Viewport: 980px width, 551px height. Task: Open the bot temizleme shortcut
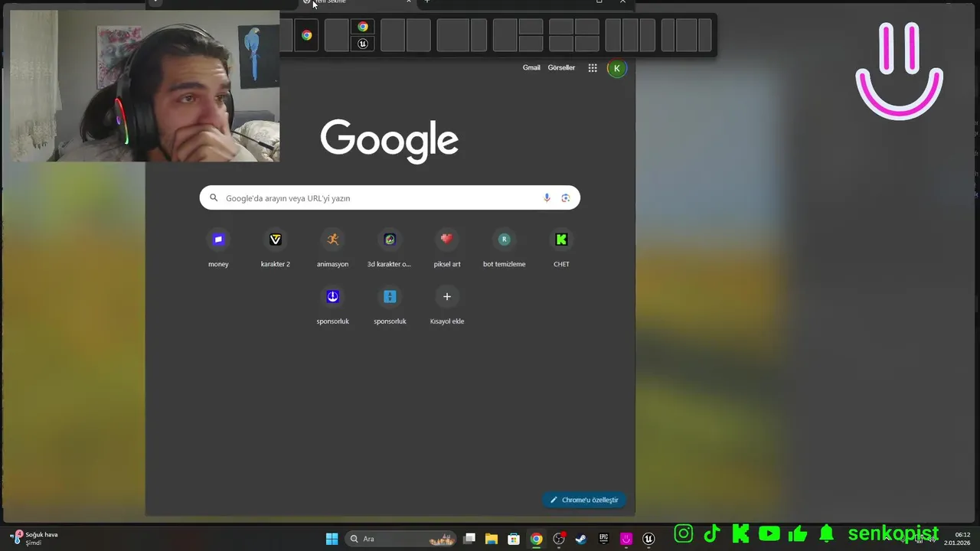504,249
